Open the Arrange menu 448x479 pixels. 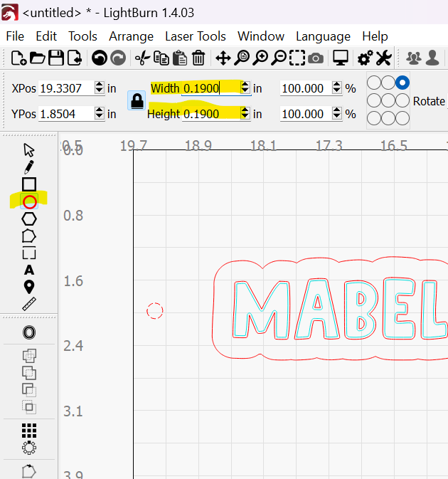131,36
